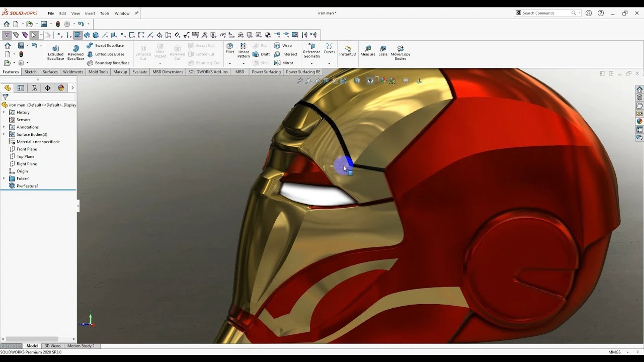The image size is (644, 362).
Task: Click the Revolved Boss/Base tool
Action: coord(75,53)
